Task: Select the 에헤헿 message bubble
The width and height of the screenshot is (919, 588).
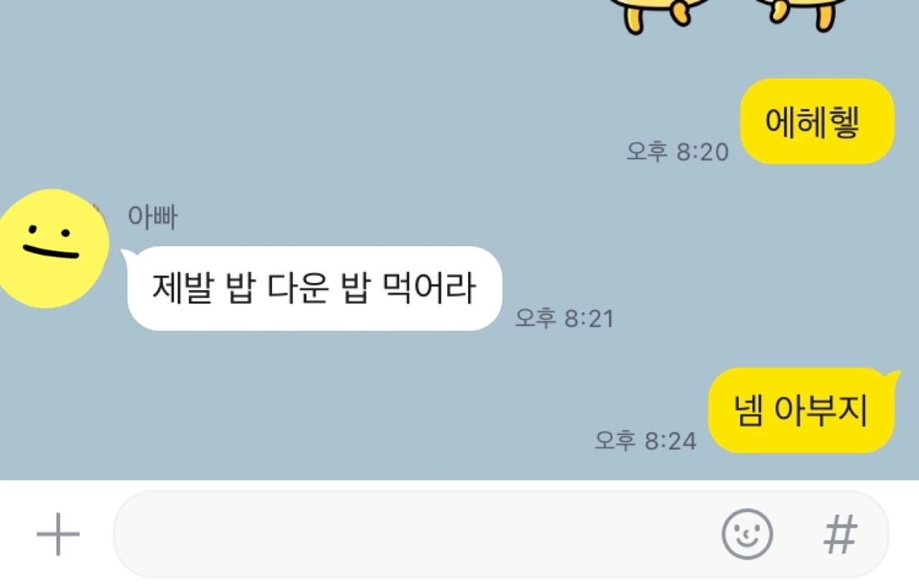Action: tap(817, 121)
